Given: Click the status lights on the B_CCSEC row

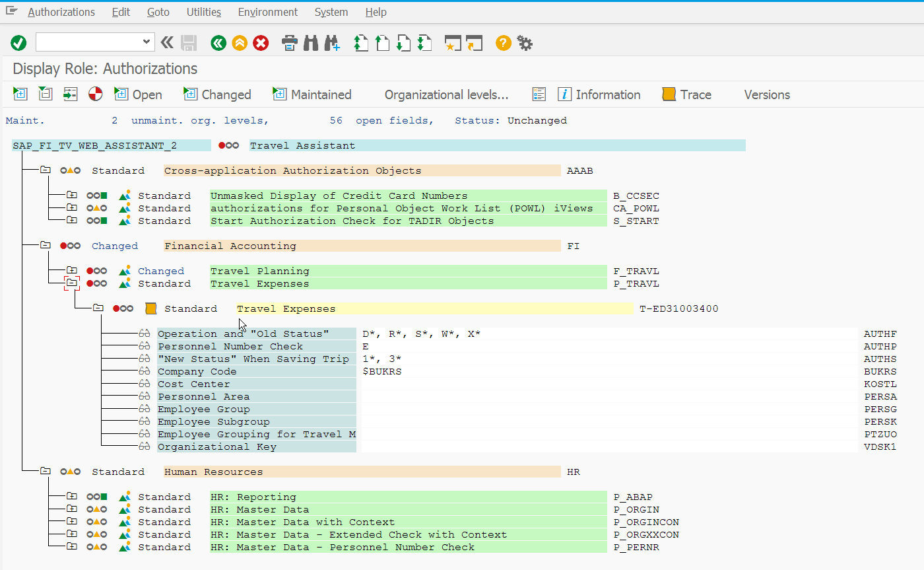Looking at the screenshot, I should (96, 196).
